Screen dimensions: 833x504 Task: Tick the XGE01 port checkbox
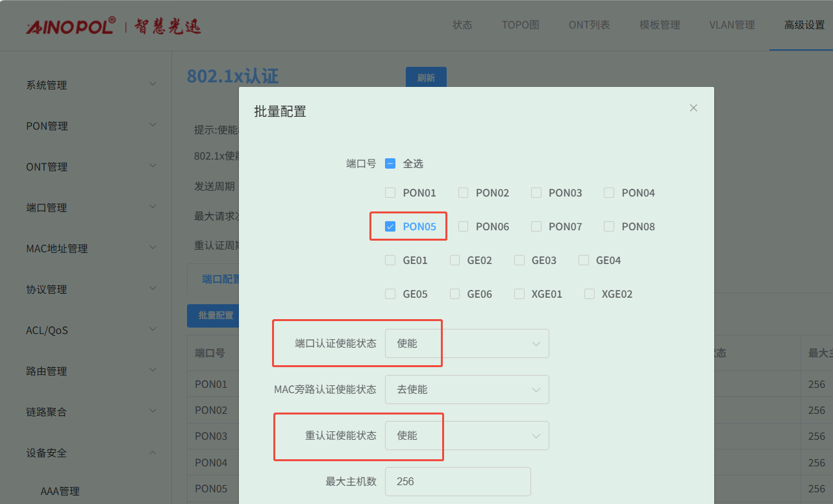pos(519,294)
